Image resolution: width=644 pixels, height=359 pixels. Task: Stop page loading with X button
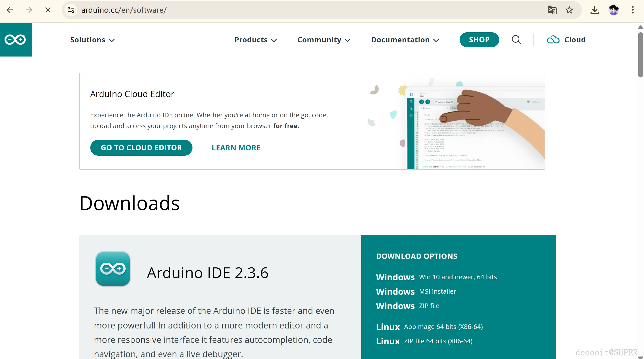pyautogui.click(x=48, y=10)
